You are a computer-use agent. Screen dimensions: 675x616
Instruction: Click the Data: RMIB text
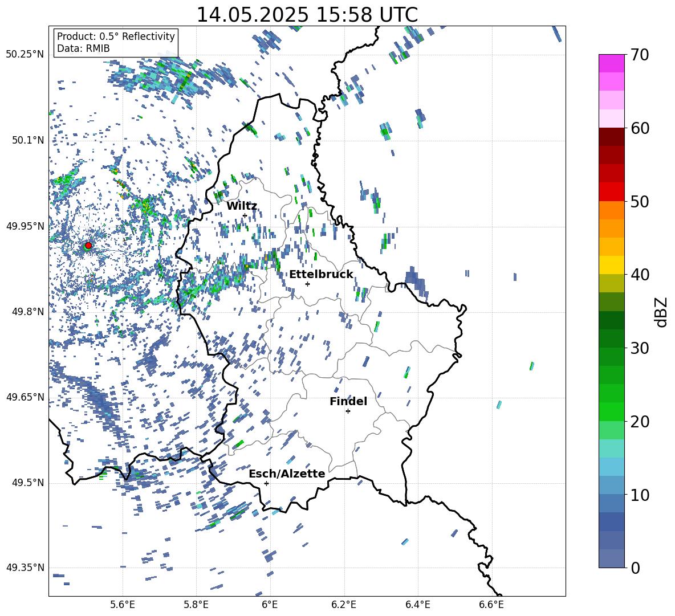pyautogui.click(x=83, y=48)
